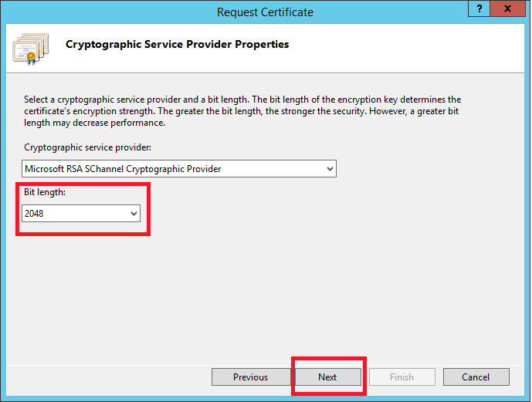Click the arrow on the provider dropdown

click(330, 168)
